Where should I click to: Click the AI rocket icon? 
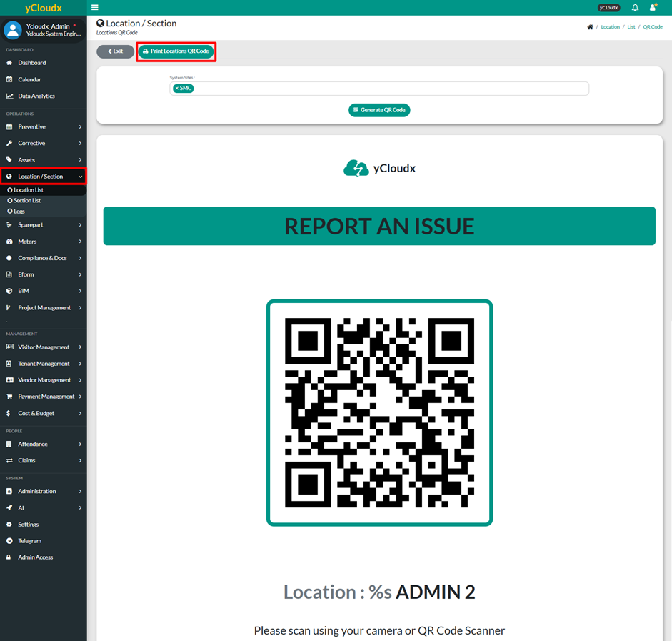pos(9,507)
